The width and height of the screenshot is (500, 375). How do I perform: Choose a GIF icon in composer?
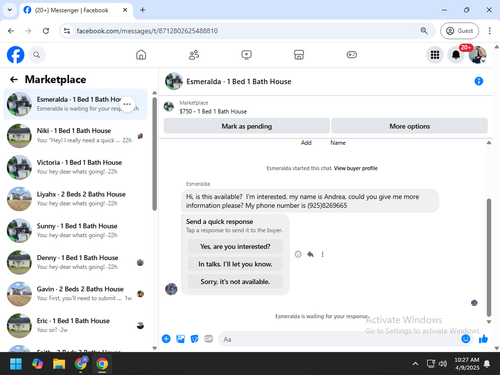pyautogui.click(x=208, y=339)
